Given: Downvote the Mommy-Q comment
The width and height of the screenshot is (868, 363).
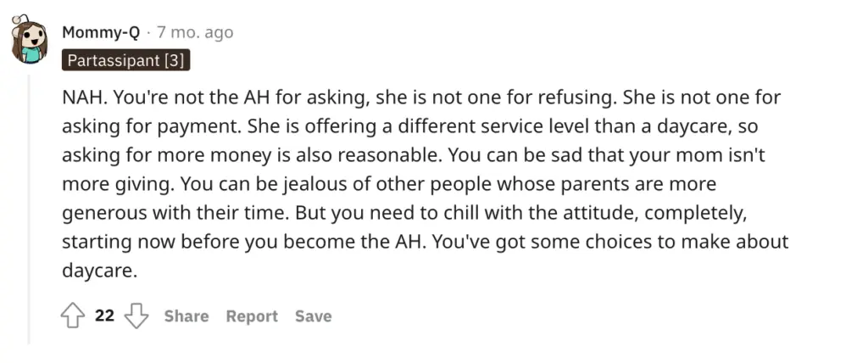Looking at the screenshot, I should click(x=136, y=316).
